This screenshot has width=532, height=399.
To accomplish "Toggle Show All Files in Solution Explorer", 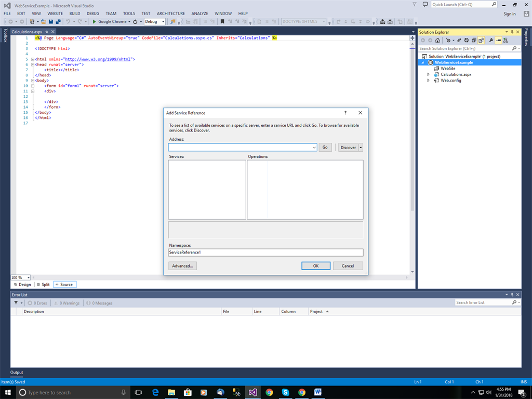I will [481, 41].
